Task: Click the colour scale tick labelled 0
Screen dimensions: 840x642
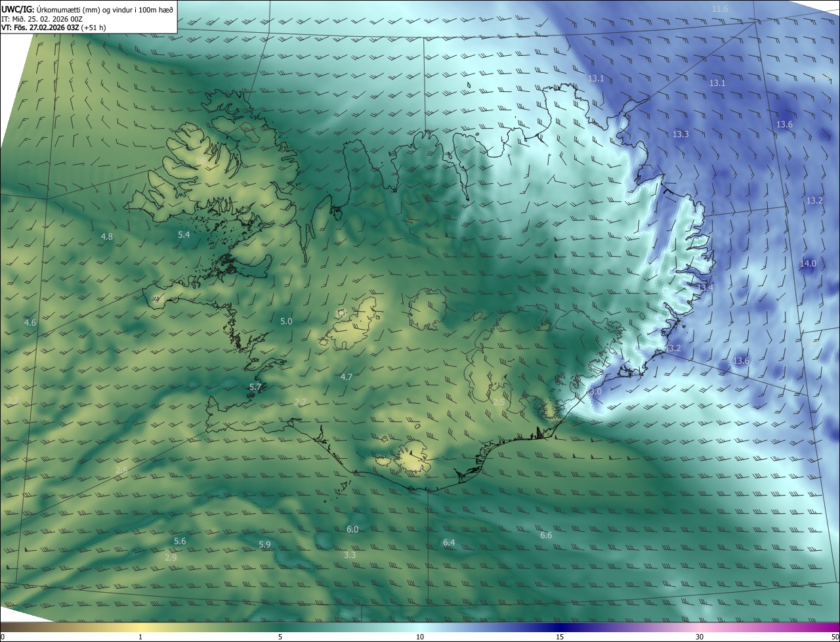Action: (3, 637)
